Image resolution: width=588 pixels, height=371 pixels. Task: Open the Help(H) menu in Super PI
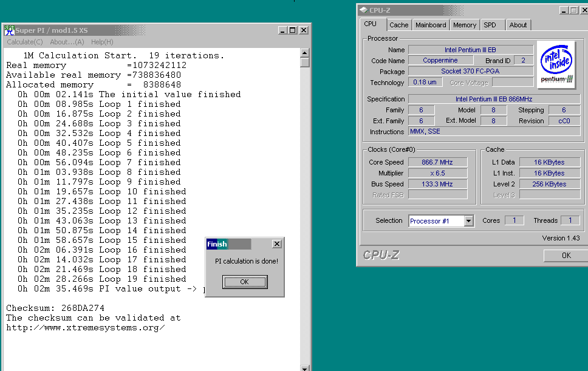pyautogui.click(x=102, y=42)
